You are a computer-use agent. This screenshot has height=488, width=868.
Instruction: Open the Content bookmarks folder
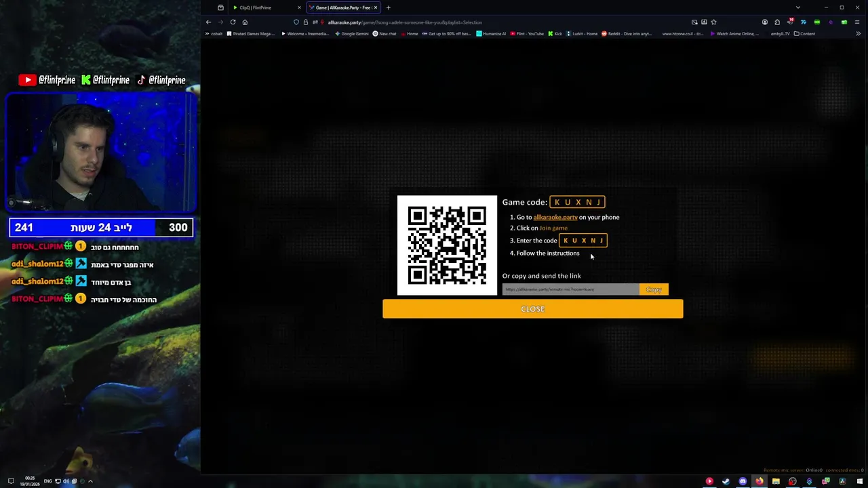pyautogui.click(x=804, y=33)
